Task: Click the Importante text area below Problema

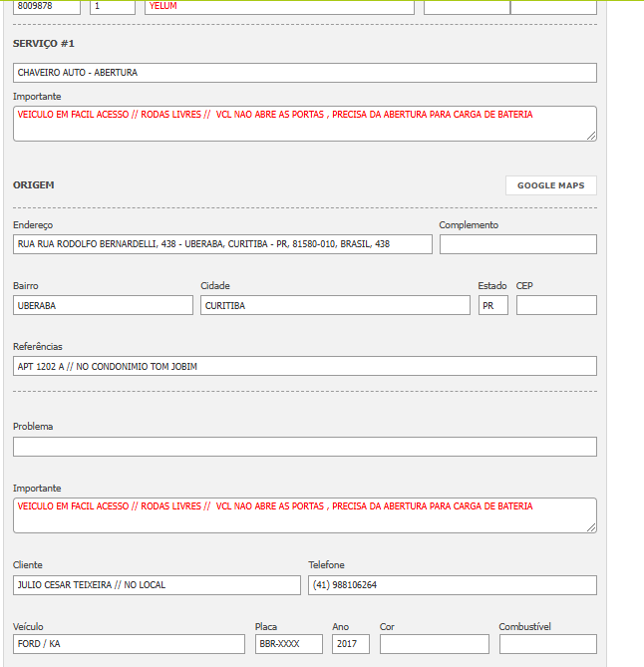Action: click(x=304, y=514)
